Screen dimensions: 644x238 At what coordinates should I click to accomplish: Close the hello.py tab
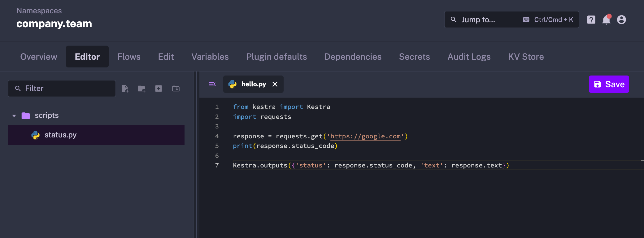click(275, 84)
